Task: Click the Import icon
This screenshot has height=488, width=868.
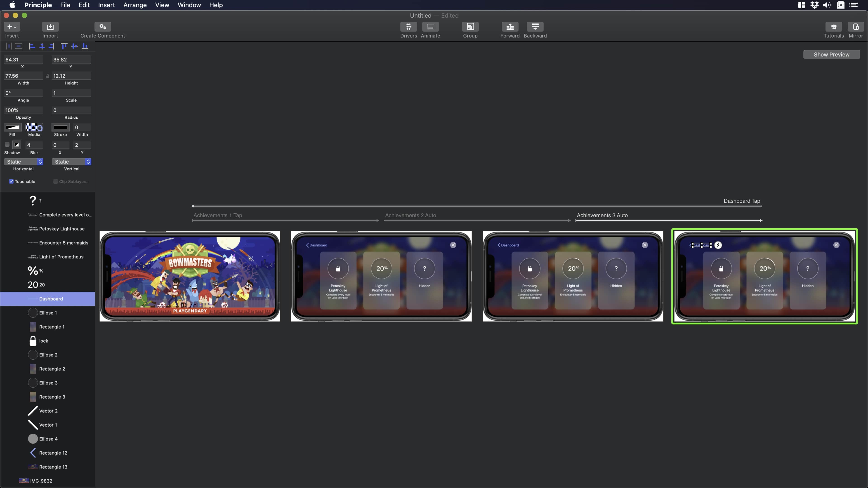Action: 50,27
